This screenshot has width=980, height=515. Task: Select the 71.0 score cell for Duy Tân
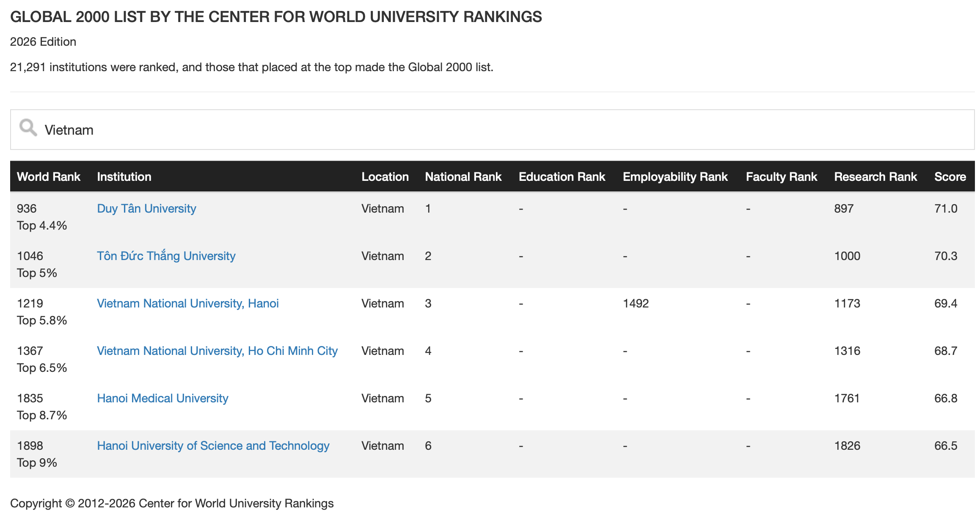pyautogui.click(x=946, y=208)
